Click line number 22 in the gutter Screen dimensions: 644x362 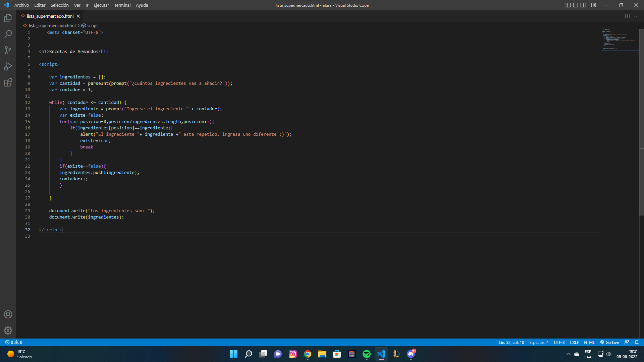28,166
